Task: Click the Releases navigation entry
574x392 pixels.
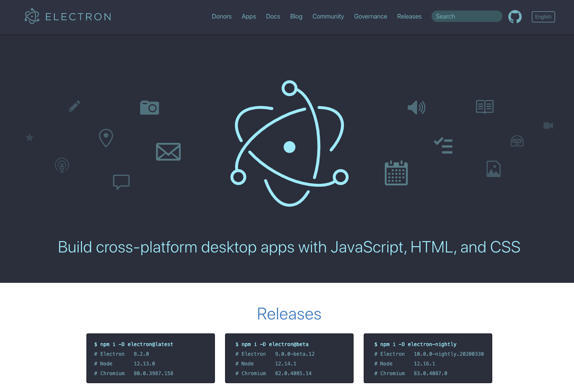Action: [x=409, y=16]
